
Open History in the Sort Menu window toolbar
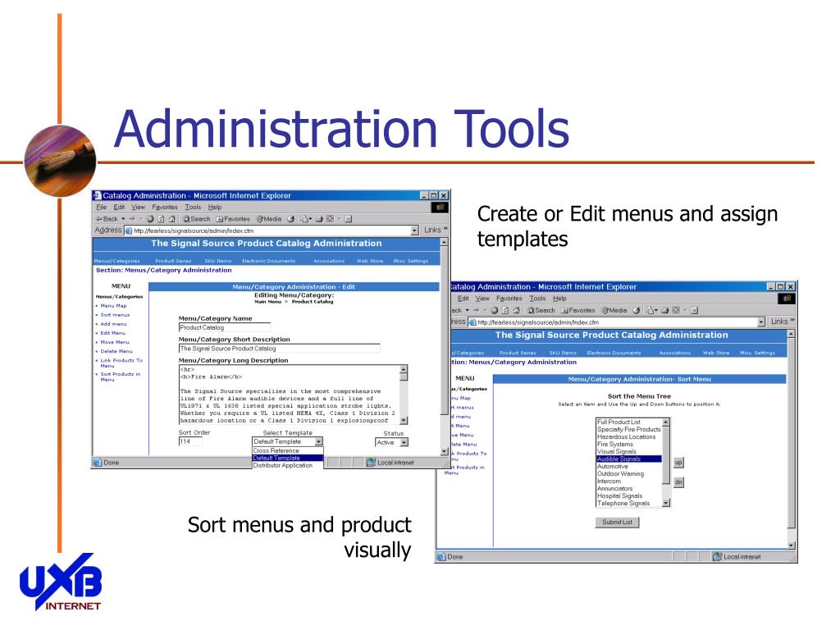[636, 310]
